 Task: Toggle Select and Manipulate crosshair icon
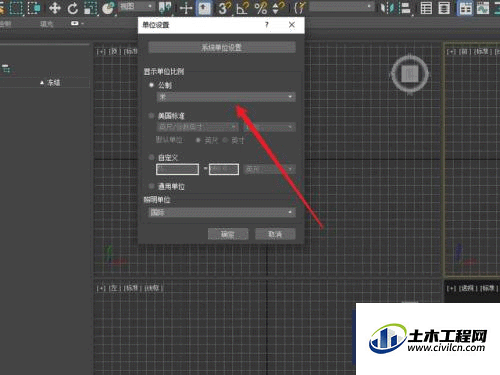186,8
